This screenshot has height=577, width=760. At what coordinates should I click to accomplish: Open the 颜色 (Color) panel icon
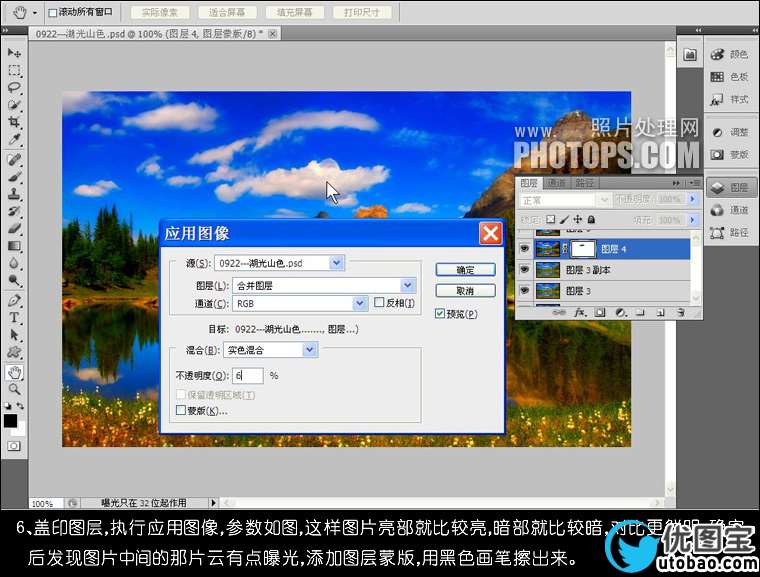pos(729,55)
